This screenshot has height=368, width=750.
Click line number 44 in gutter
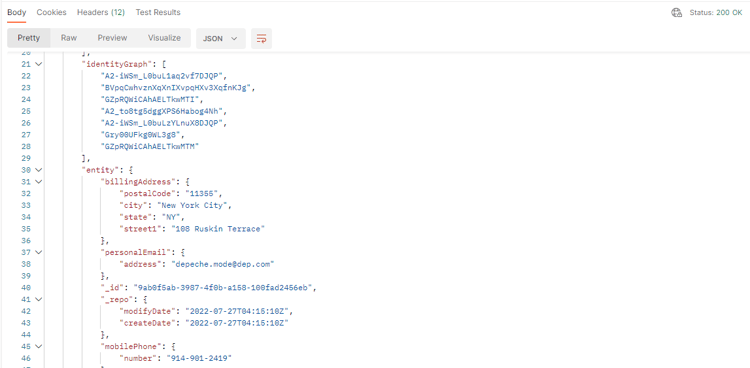pyautogui.click(x=26, y=335)
